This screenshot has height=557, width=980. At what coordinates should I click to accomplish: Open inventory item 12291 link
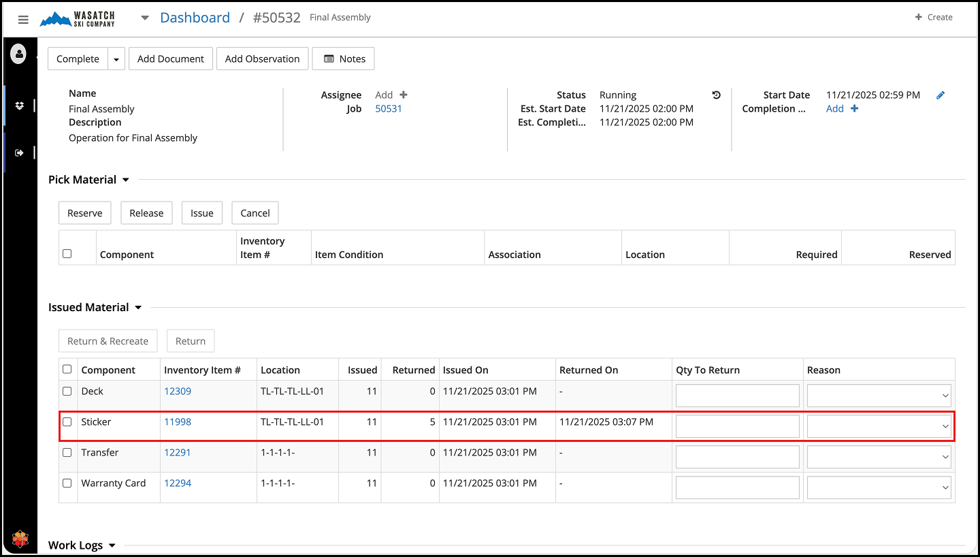tap(178, 453)
